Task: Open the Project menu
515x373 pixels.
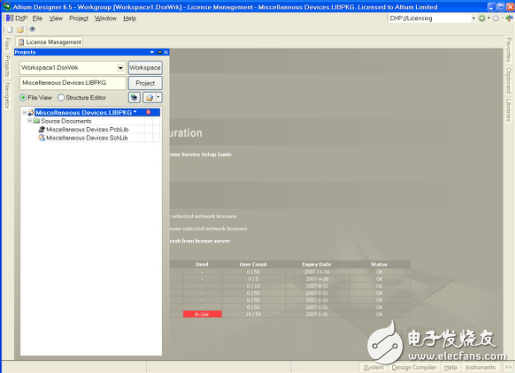Action: click(79, 18)
